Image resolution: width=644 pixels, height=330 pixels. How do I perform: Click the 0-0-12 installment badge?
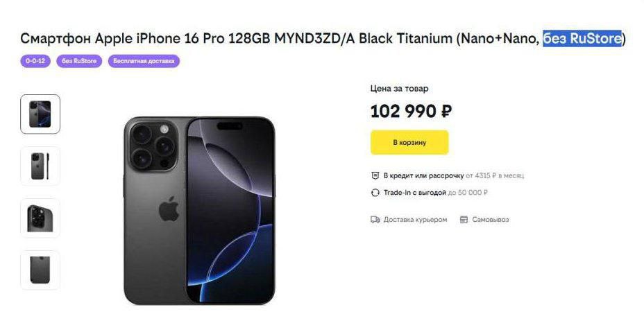[35, 61]
